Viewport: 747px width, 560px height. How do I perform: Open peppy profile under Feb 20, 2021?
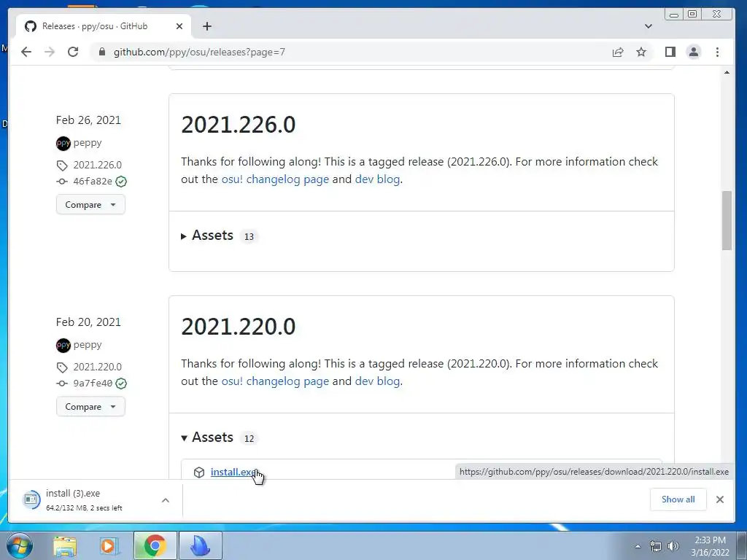[x=88, y=345]
